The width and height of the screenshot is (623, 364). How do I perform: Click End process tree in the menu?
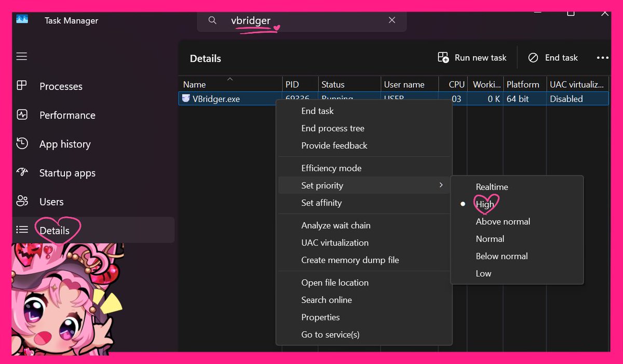333,128
